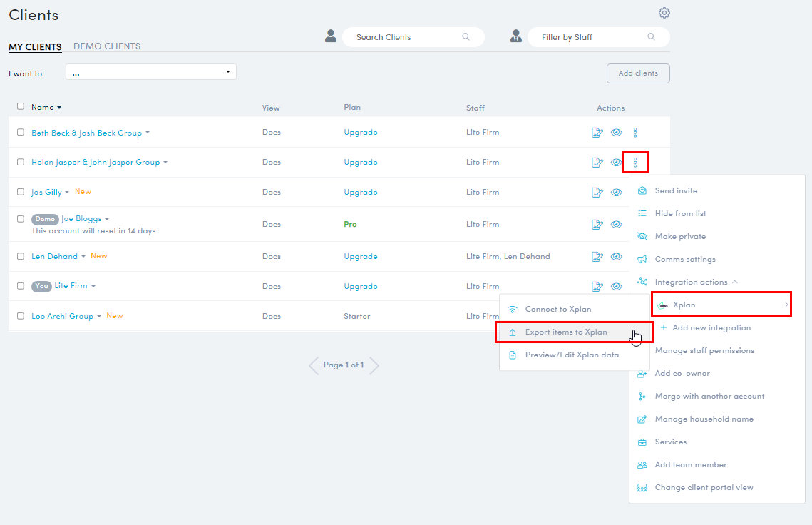
Task: Click edit report icon for Len Dehand
Action: 597,257
